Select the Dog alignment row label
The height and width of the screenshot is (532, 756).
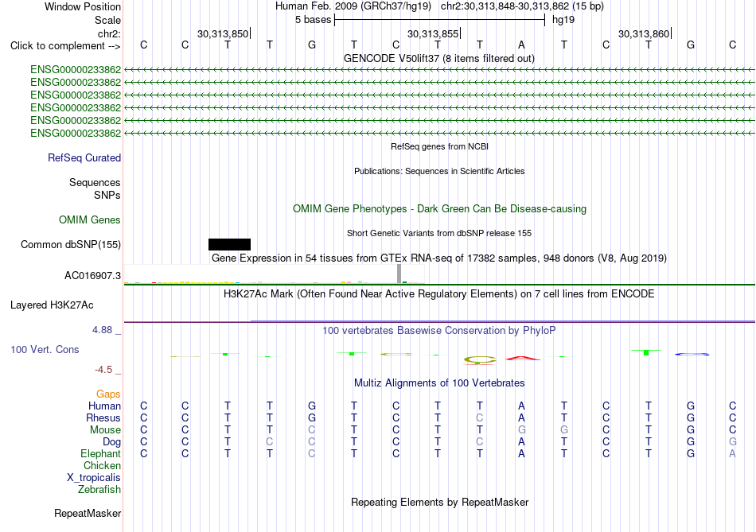(x=112, y=442)
